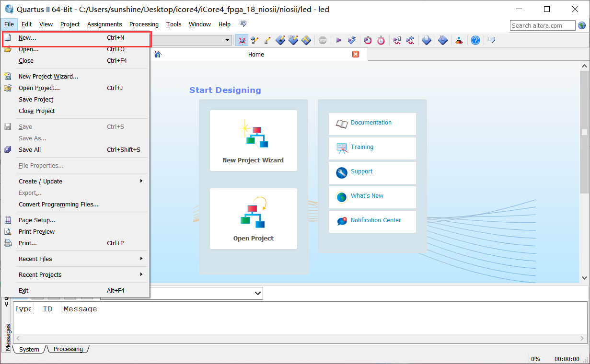Click the New Project Wizard tile
Image resolution: width=590 pixels, height=364 pixels.
tap(253, 141)
